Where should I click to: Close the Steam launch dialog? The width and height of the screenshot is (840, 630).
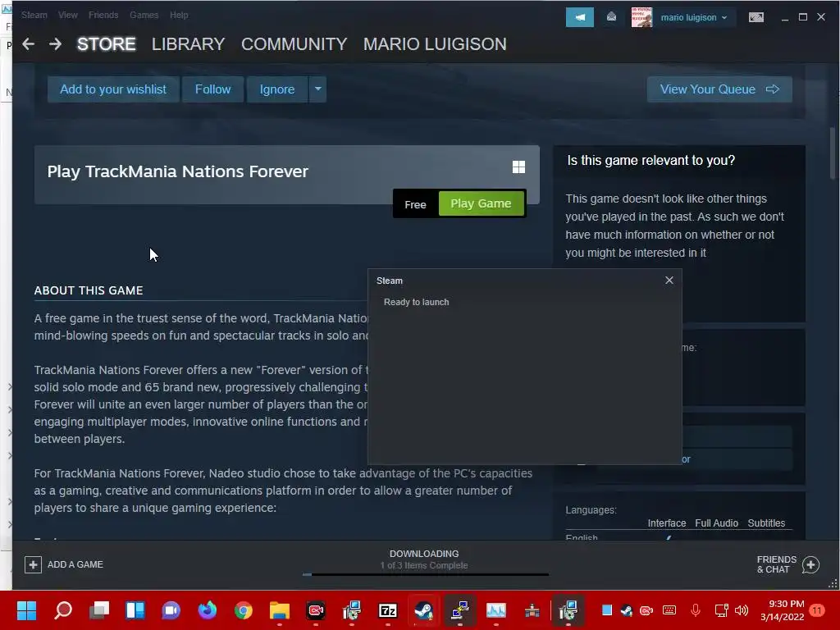pyautogui.click(x=669, y=281)
